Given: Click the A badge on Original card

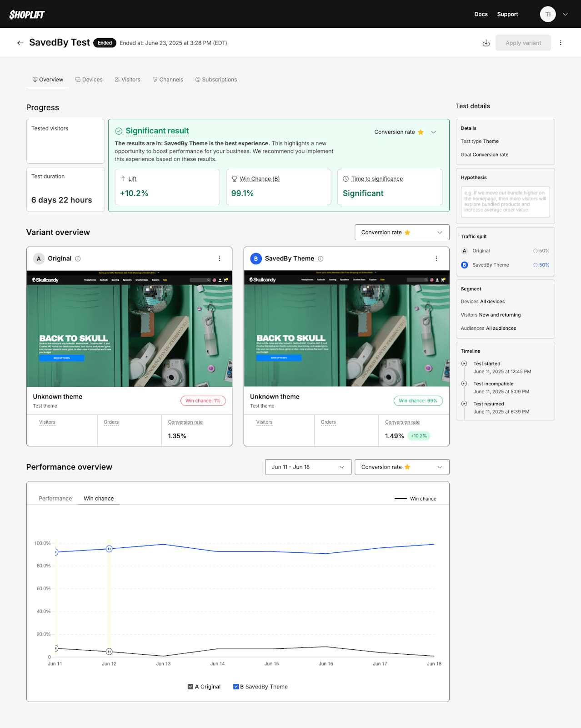Looking at the screenshot, I should point(39,258).
